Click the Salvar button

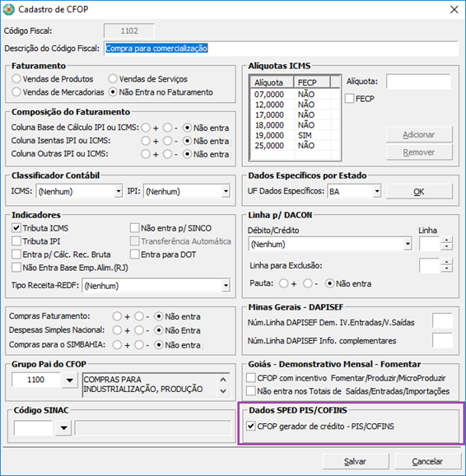tap(356, 461)
